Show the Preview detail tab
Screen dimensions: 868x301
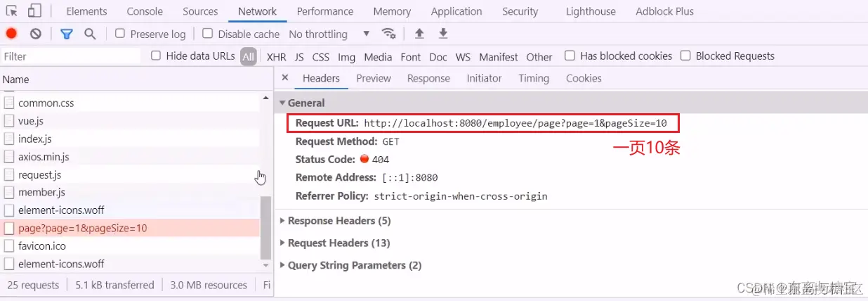click(374, 78)
